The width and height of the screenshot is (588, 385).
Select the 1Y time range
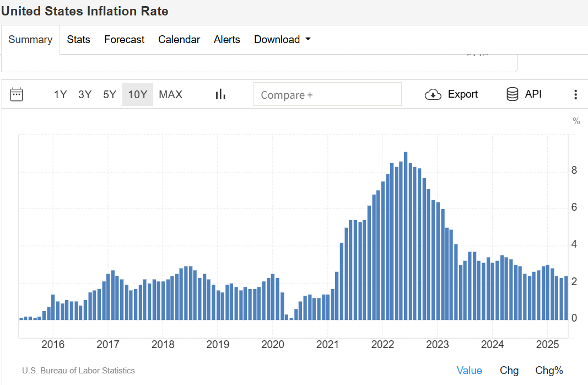[x=60, y=94]
